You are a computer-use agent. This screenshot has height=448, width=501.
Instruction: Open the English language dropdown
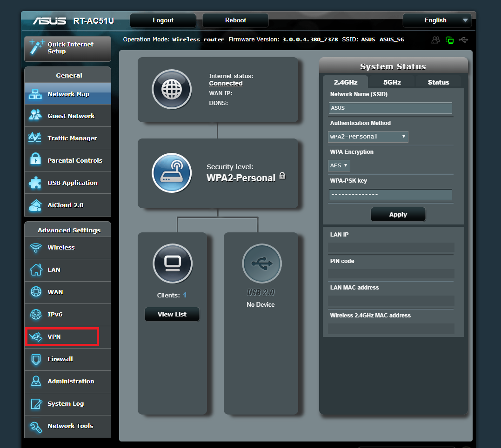[437, 20]
